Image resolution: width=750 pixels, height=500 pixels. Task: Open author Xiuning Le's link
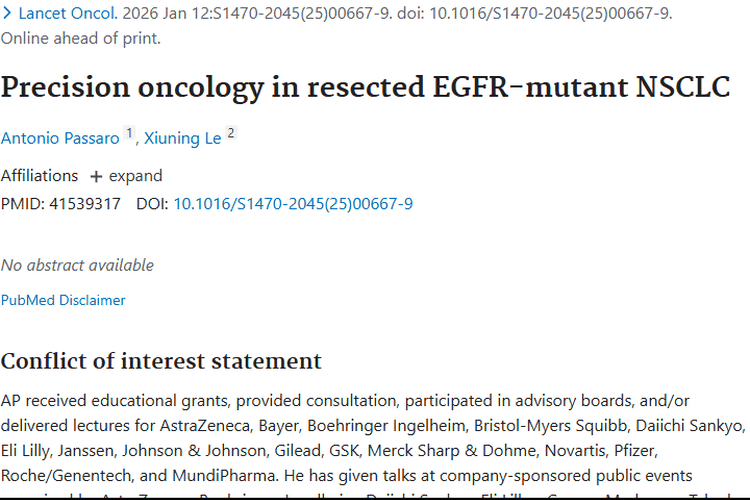pyautogui.click(x=183, y=138)
